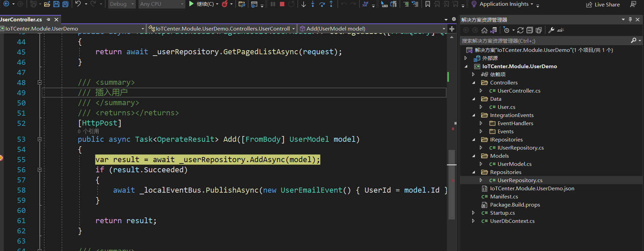The height and width of the screenshot is (251, 644).
Task: Click the Hot Reload flame icon
Action: (x=224, y=4)
